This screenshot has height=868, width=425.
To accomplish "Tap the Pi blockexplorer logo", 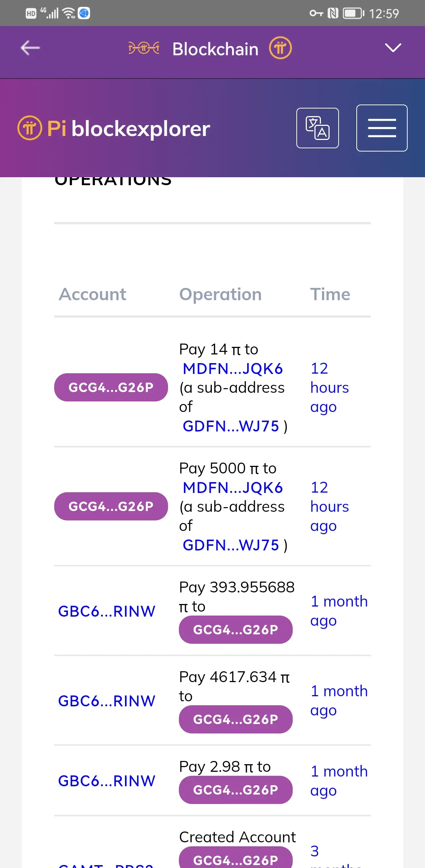I will 114,128.
